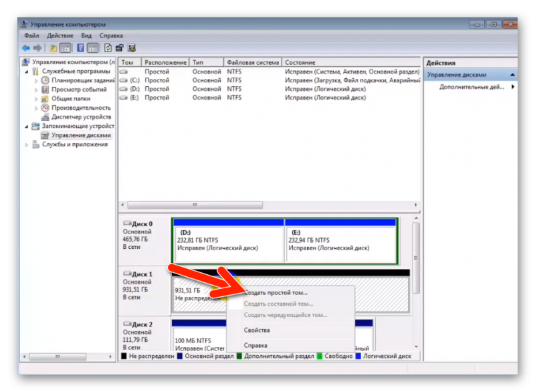Expand the Производительность node arrow

pos(36,108)
